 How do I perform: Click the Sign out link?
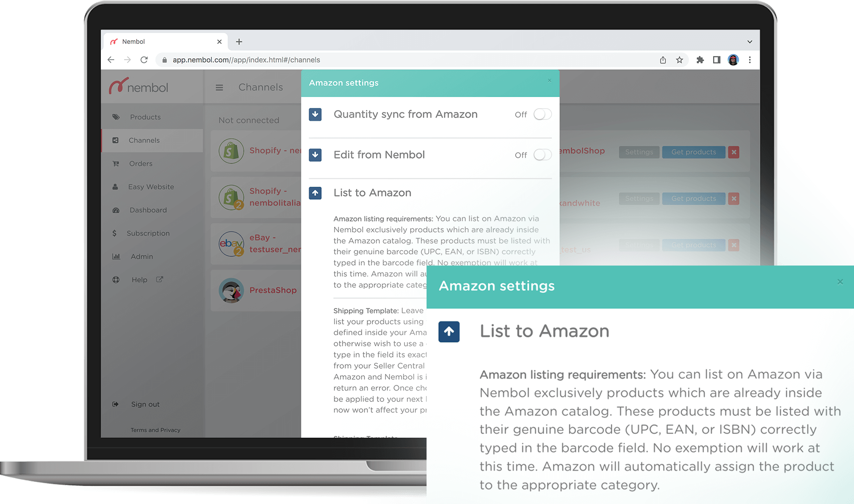click(x=145, y=404)
